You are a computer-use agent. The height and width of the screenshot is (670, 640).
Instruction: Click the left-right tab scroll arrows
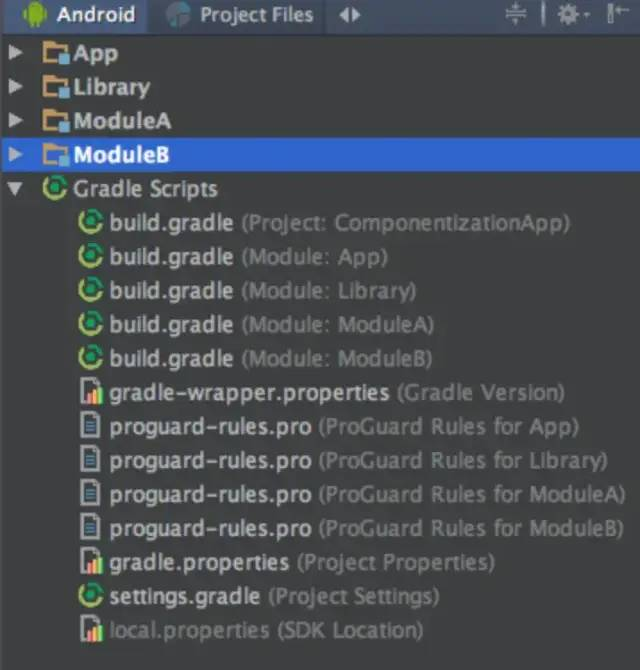tap(349, 16)
